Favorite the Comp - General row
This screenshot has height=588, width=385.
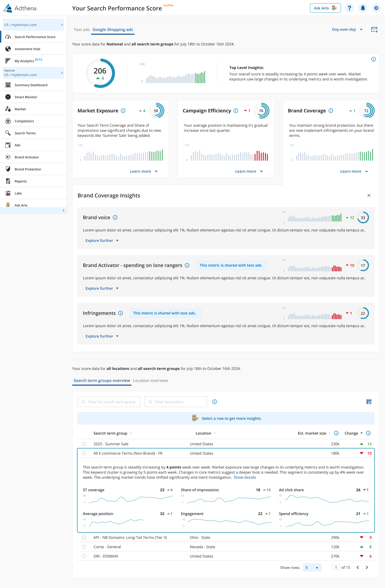(84, 547)
